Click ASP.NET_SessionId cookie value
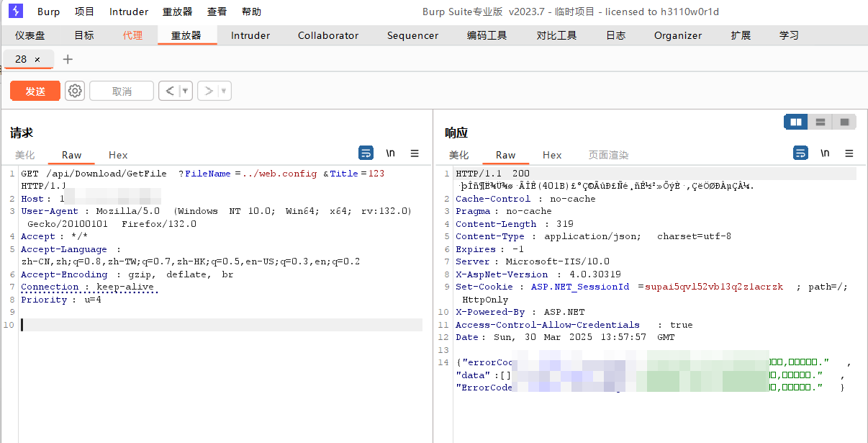868x443 pixels. (x=713, y=287)
